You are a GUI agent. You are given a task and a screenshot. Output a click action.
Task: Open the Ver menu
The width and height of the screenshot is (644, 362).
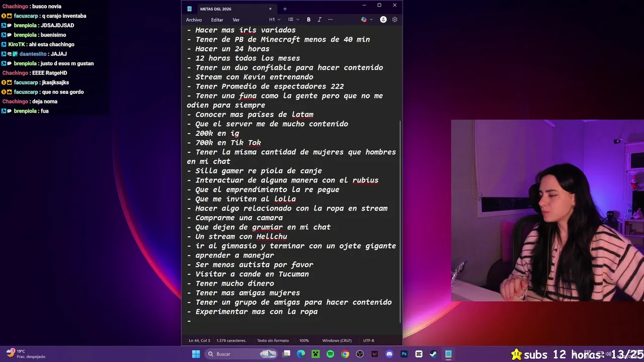(236, 20)
